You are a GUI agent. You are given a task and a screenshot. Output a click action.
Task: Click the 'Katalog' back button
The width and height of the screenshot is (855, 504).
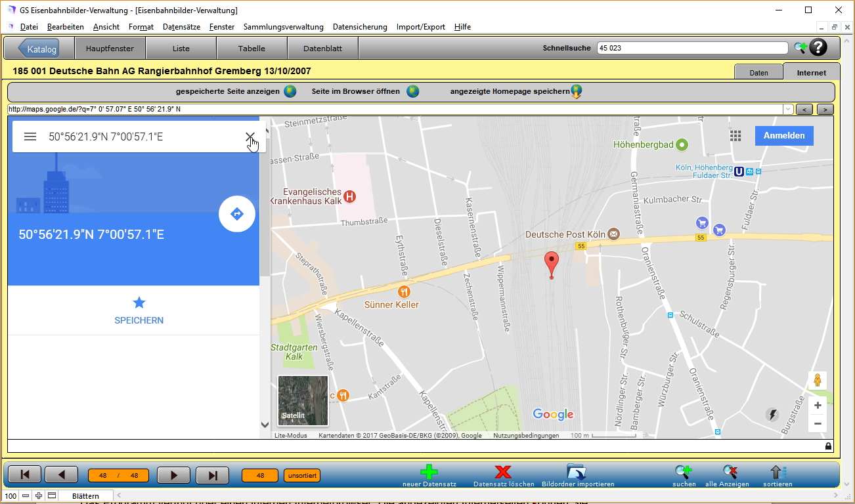tap(38, 49)
